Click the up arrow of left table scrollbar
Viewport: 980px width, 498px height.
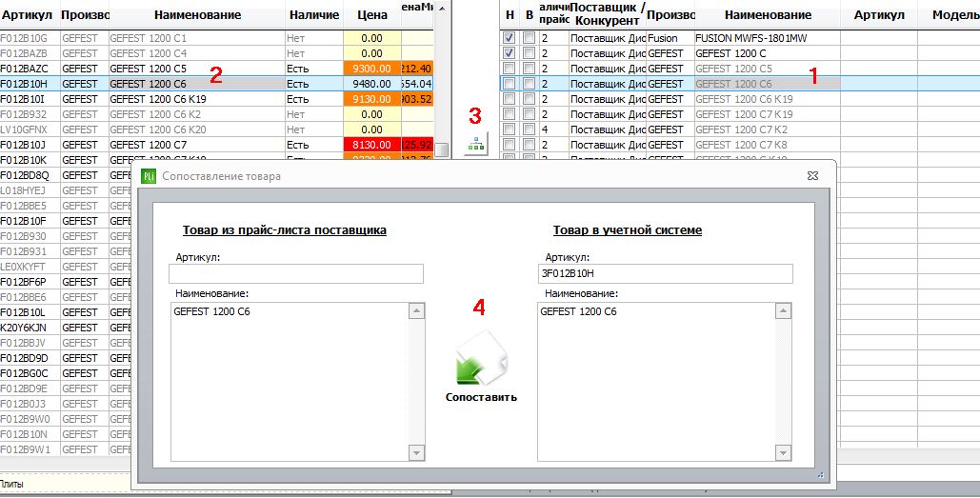(442, 8)
